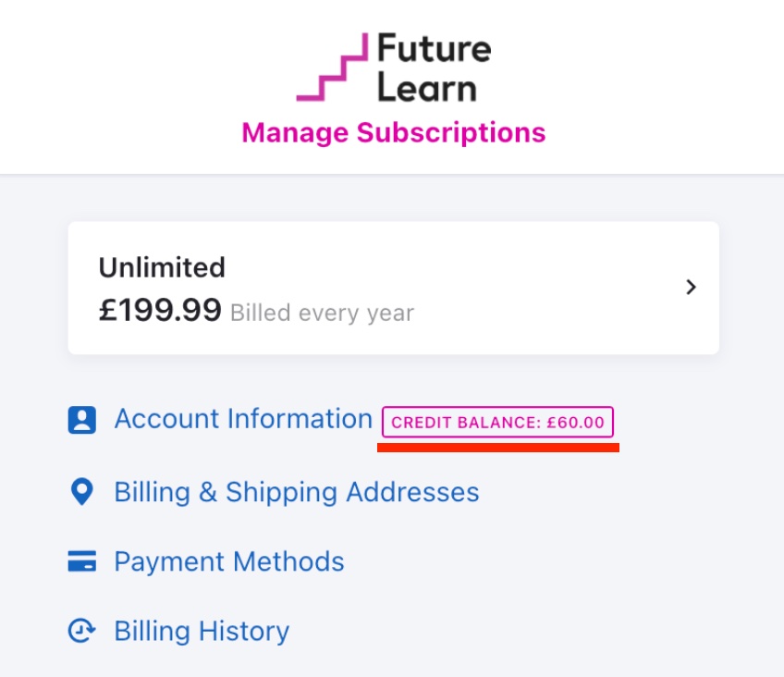Click the card icon next to Payment Methods

82,560
